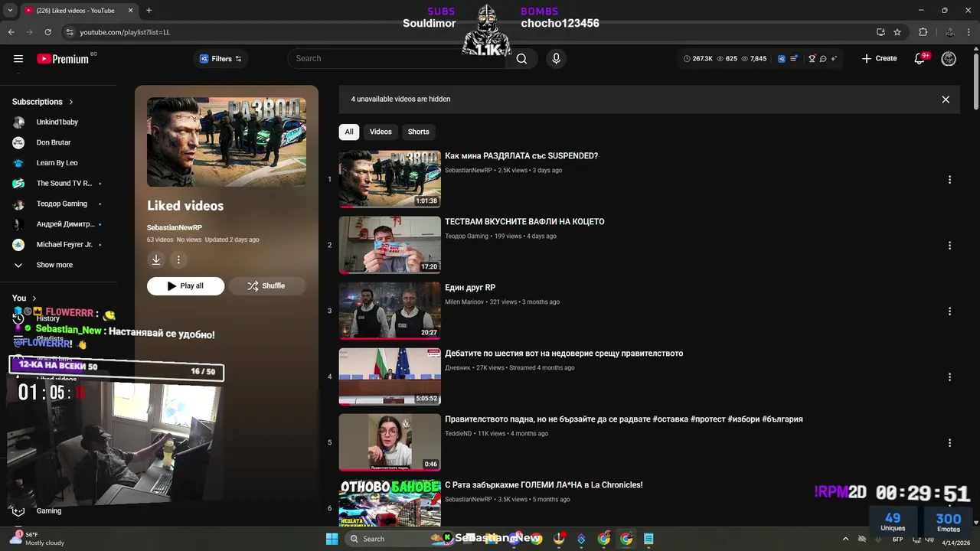Open more actions for Дебатите video row

(949, 377)
